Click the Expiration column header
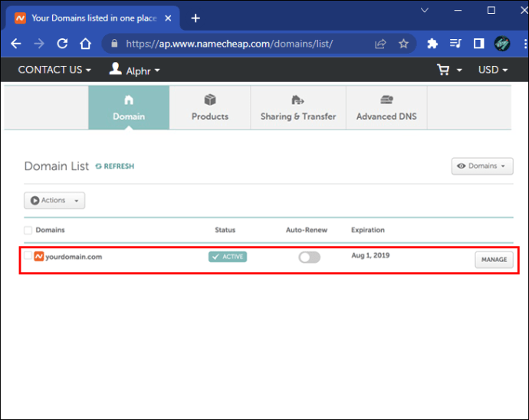Screen dimensions: 529x420 point(368,230)
